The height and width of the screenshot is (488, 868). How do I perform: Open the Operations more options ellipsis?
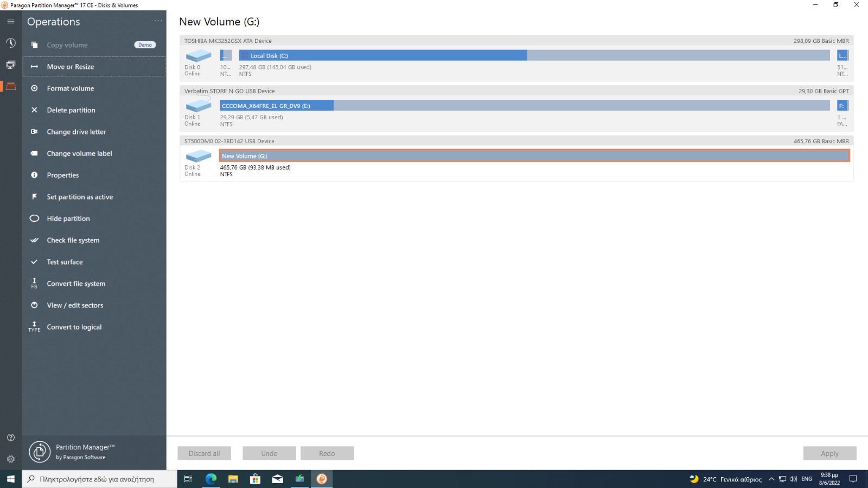pyautogui.click(x=158, y=21)
